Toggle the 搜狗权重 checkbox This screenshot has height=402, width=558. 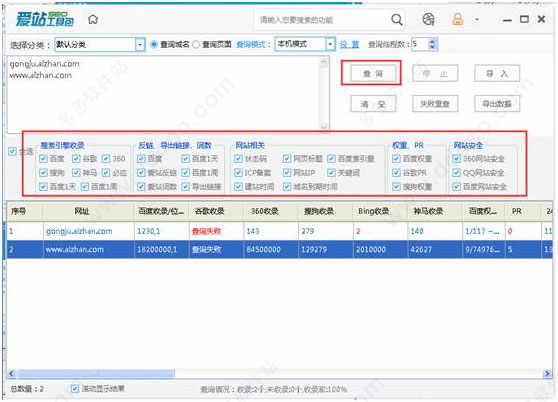coord(396,186)
